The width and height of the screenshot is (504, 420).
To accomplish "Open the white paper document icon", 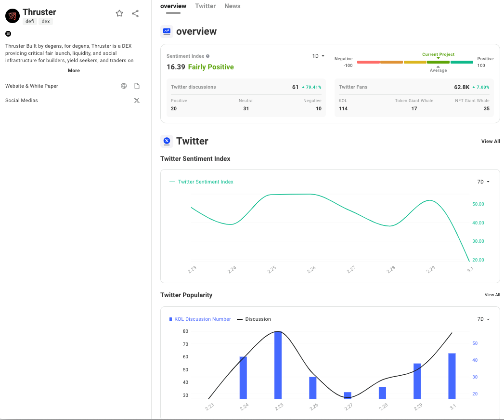I will point(137,86).
